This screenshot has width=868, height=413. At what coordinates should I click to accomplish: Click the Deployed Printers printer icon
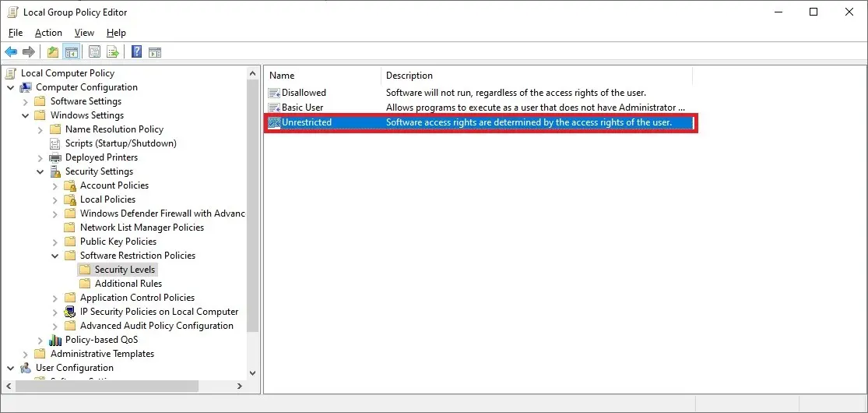pos(55,157)
